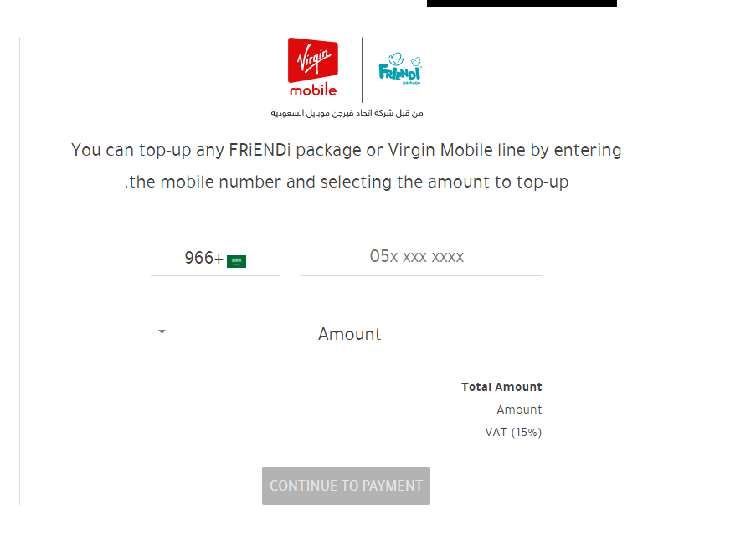Click the 966+ dialing code text
This screenshot has height=555, width=756.
point(204,258)
